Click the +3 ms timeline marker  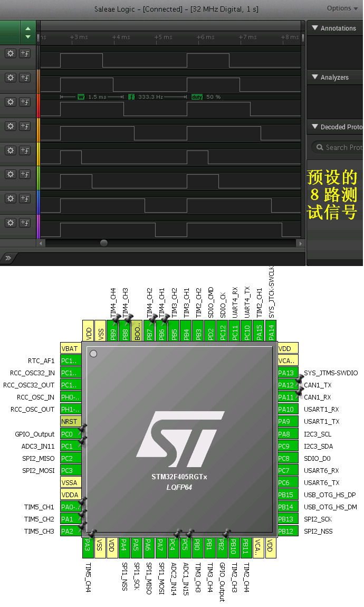(x=79, y=37)
